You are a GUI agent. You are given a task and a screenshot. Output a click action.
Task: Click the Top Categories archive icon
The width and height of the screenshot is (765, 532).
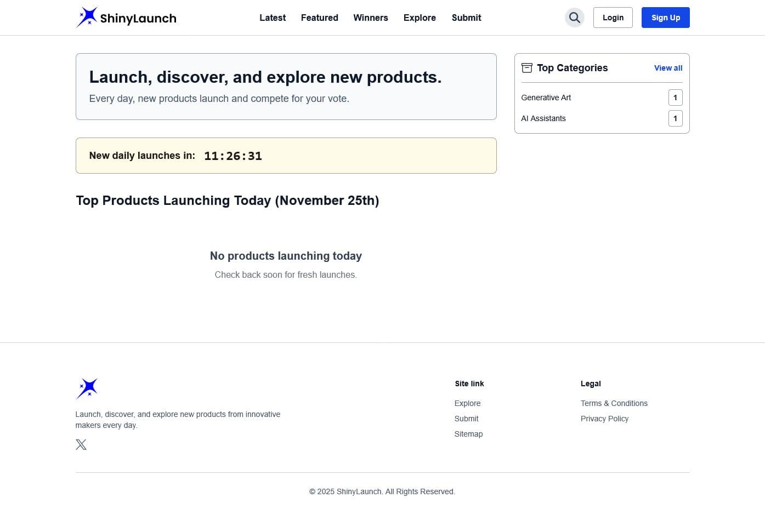point(526,68)
